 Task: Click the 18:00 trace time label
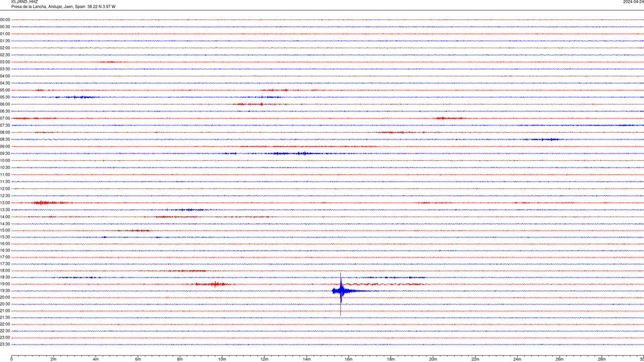[x=5, y=270]
